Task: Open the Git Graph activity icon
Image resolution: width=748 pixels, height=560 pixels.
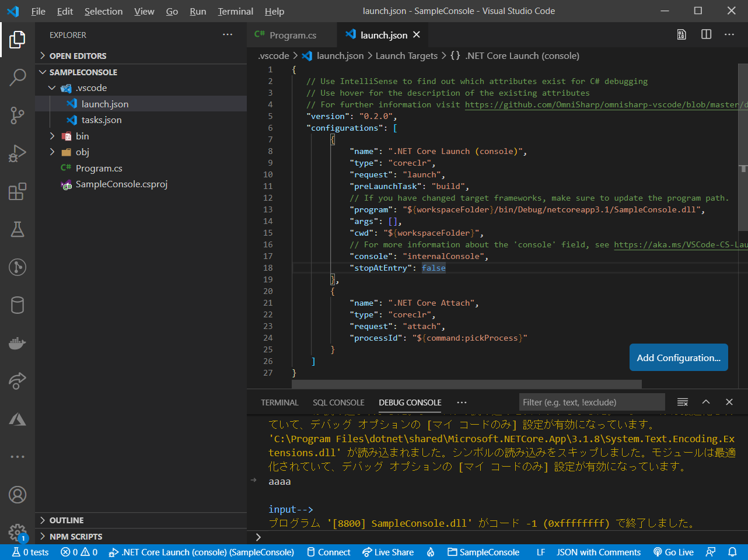Action: click(18, 267)
